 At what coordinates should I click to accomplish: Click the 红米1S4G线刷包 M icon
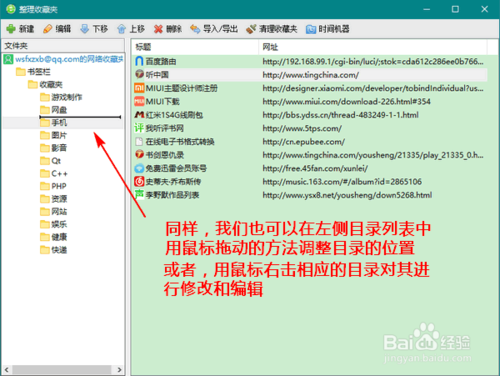click(x=139, y=115)
